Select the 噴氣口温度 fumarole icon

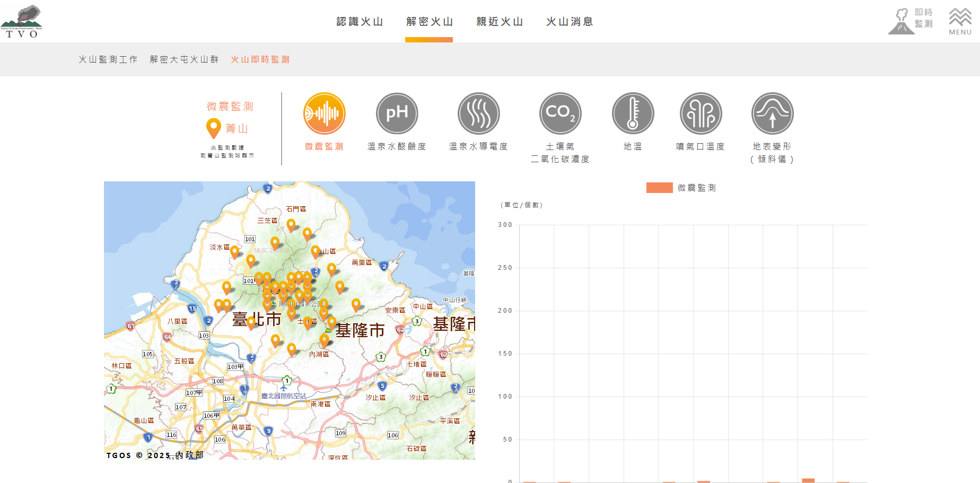pos(701,113)
